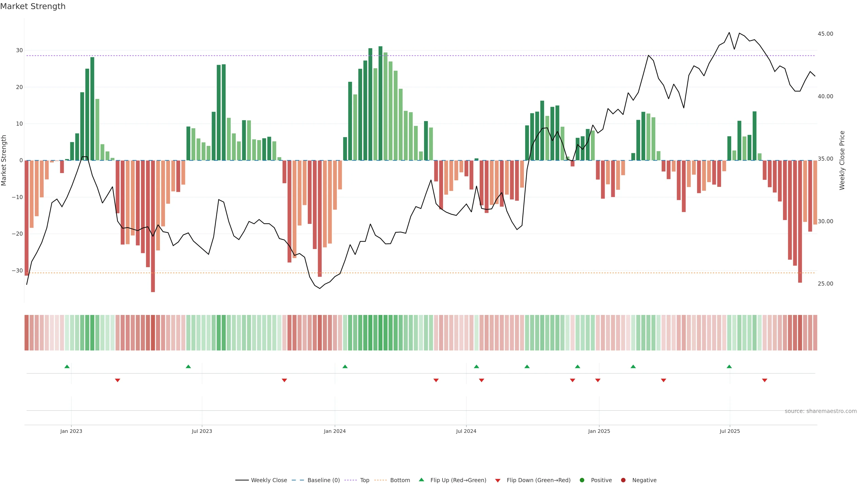Click the last red flip-down triangle marker
Screen dimensions: 868x488
click(x=764, y=380)
